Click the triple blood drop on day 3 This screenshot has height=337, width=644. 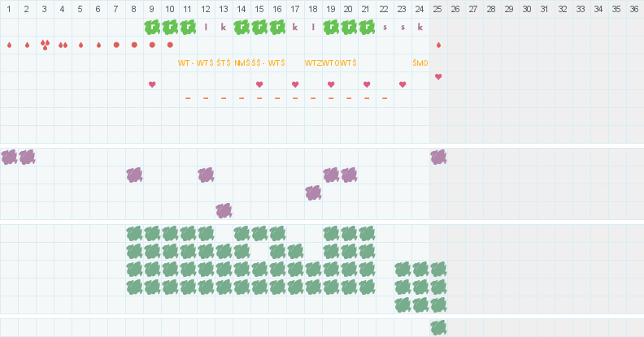click(45, 45)
